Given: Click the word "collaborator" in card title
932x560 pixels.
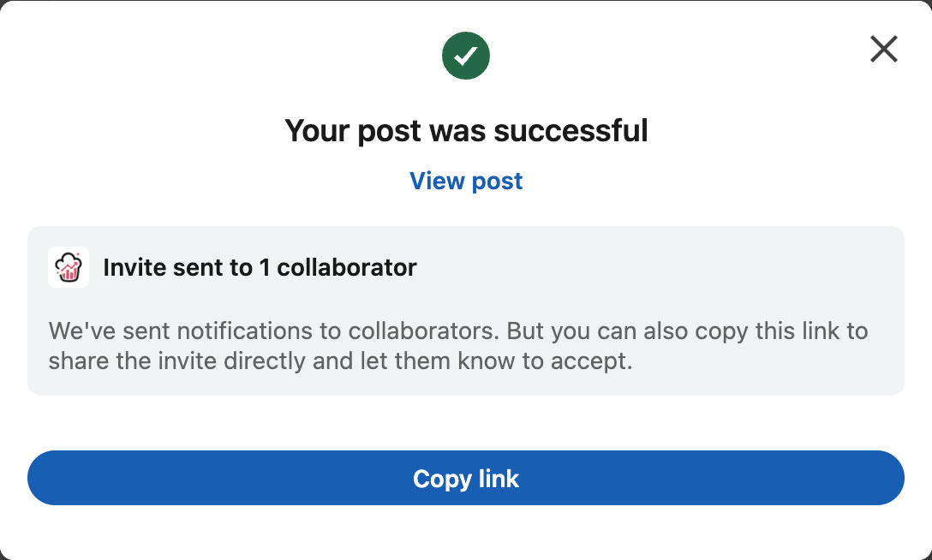Looking at the screenshot, I should coord(347,267).
